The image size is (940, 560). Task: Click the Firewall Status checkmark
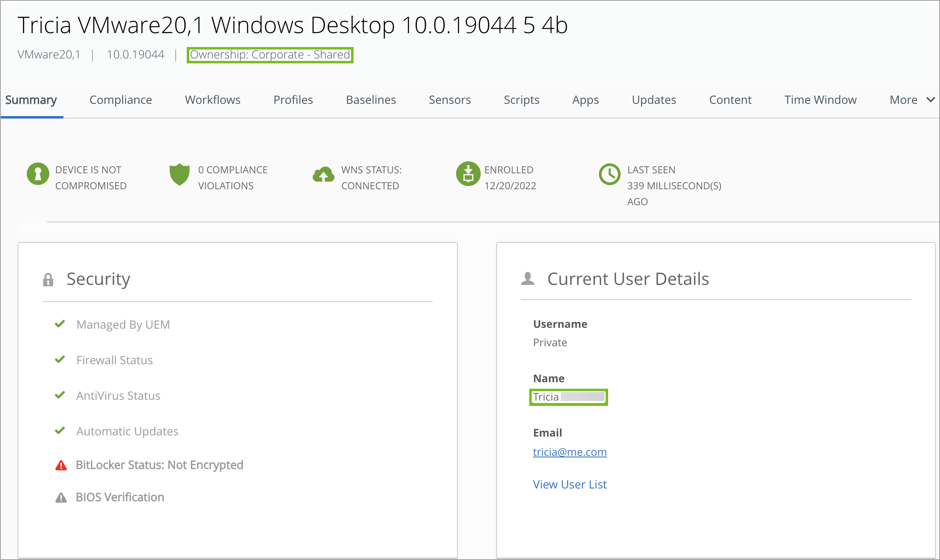60,359
